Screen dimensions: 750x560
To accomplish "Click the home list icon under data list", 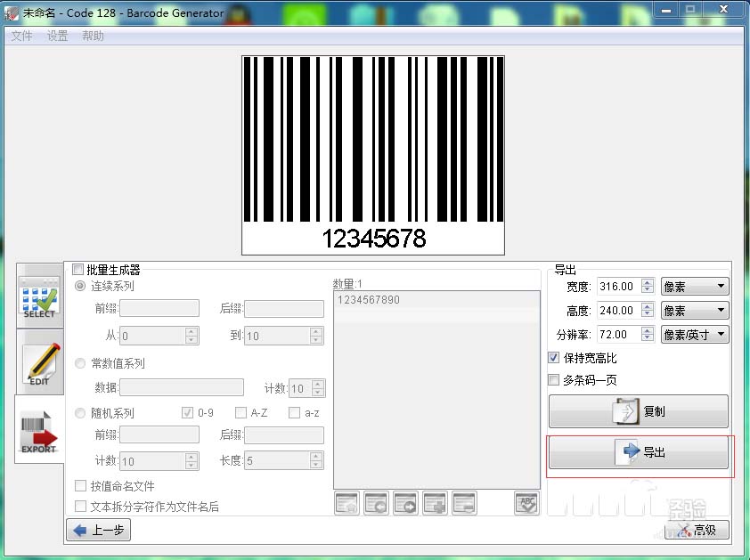I will tap(346, 504).
